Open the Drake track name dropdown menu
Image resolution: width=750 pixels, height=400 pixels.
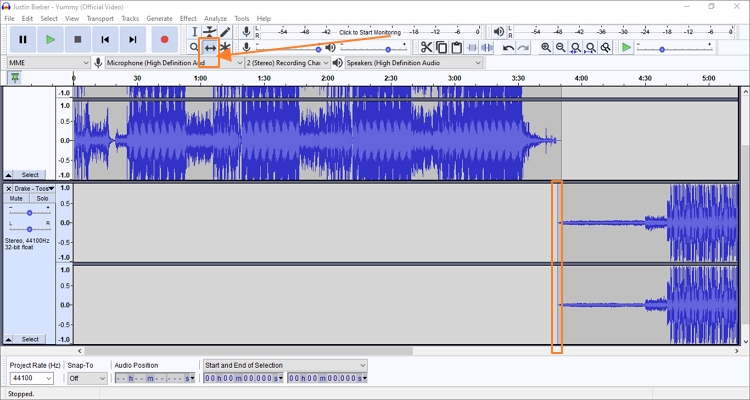pyautogui.click(x=34, y=189)
